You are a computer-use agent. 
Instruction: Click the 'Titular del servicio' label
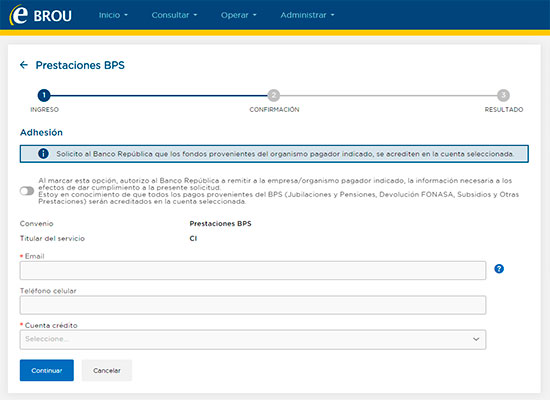coord(52,239)
